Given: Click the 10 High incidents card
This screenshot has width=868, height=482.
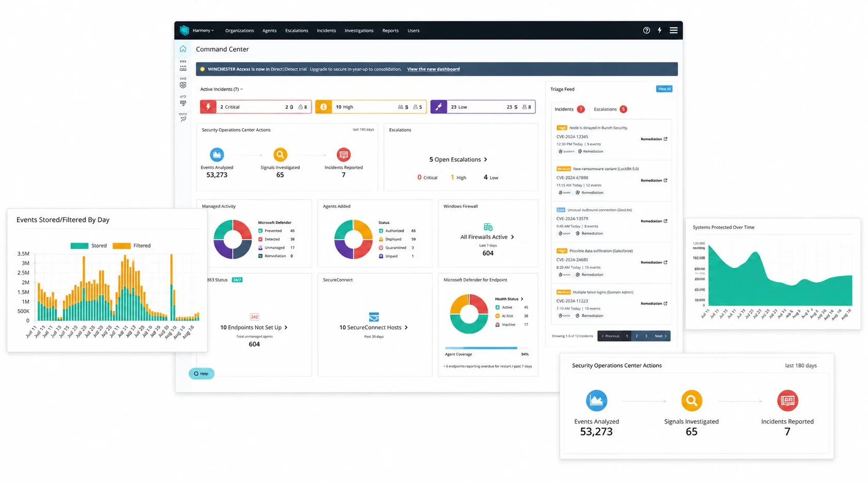Looking at the screenshot, I should point(371,107).
